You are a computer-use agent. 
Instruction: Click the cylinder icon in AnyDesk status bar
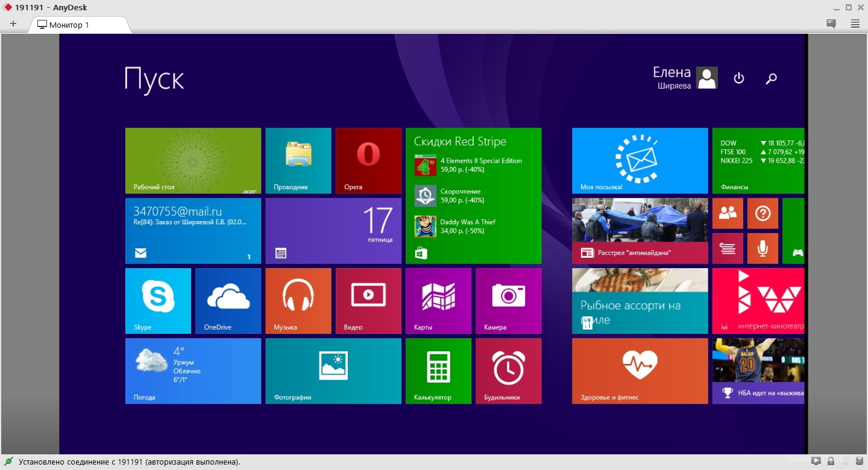tap(859, 461)
